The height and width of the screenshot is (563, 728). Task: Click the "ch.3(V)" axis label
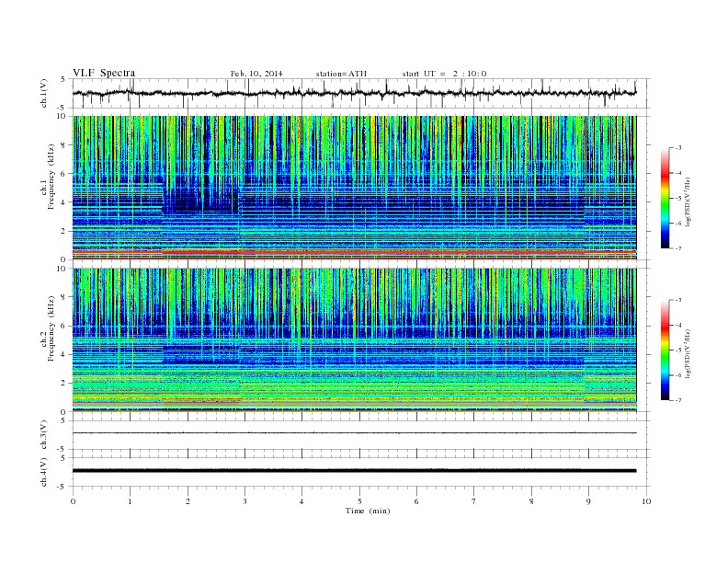[x=44, y=435]
